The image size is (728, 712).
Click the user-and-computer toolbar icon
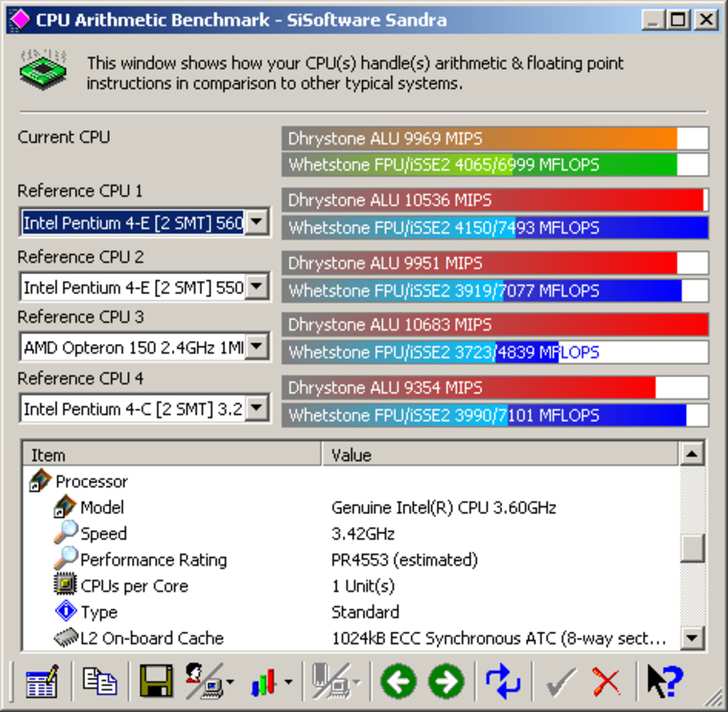(x=204, y=681)
